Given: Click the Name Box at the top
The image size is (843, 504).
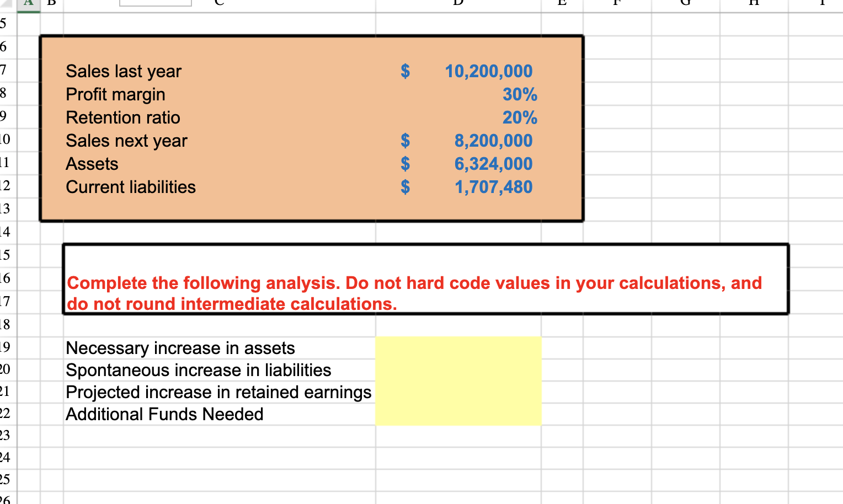Looking at the screenshot, I should coord(154,2).
